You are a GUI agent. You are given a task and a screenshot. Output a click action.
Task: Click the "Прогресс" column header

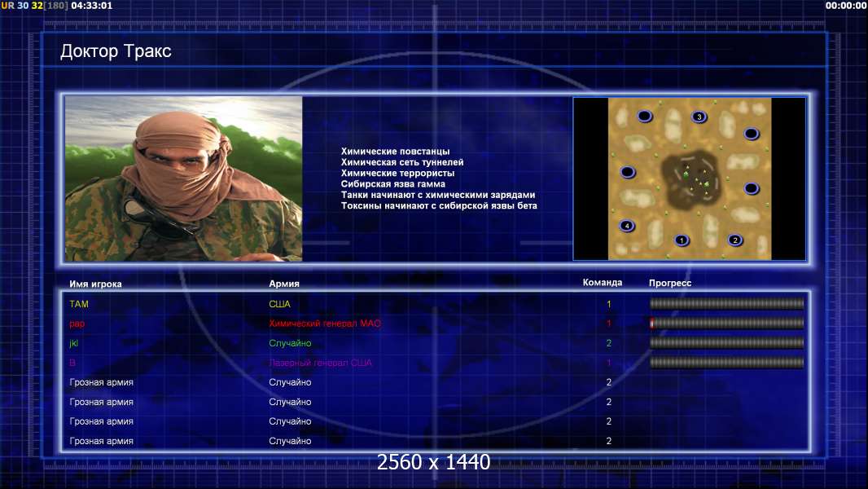(x=670, y=283)
